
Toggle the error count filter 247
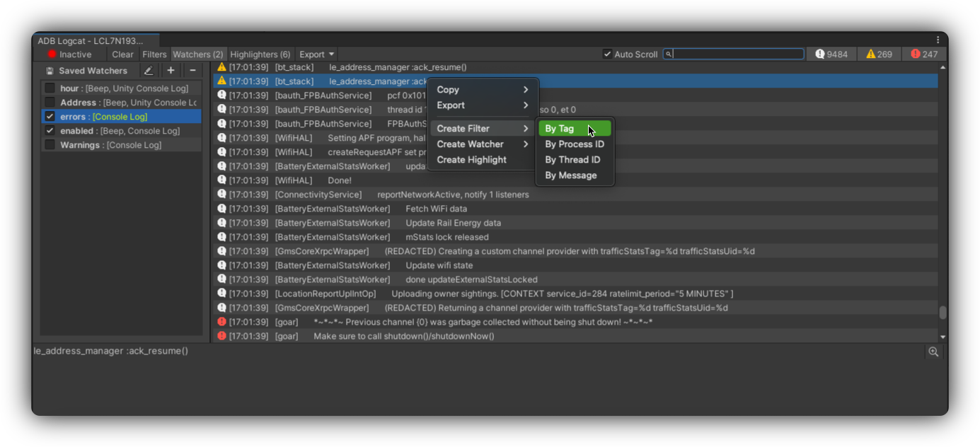[924, 54]
